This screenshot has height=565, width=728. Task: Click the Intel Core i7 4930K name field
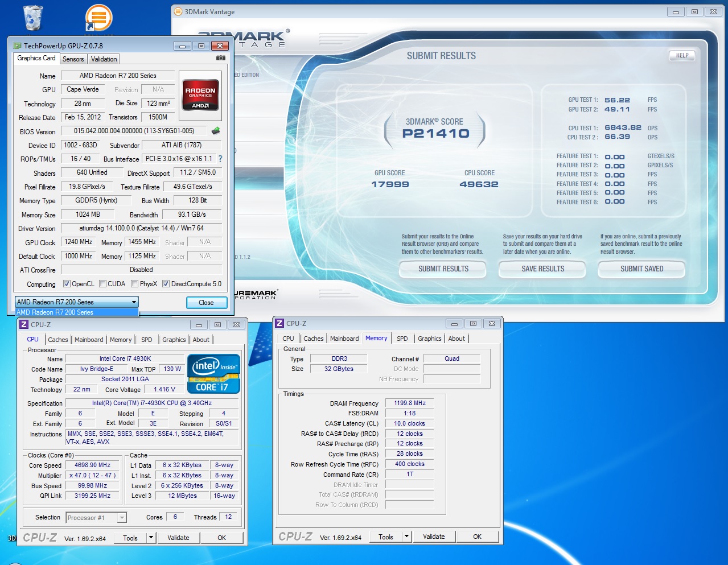click(x=125, y=358)
